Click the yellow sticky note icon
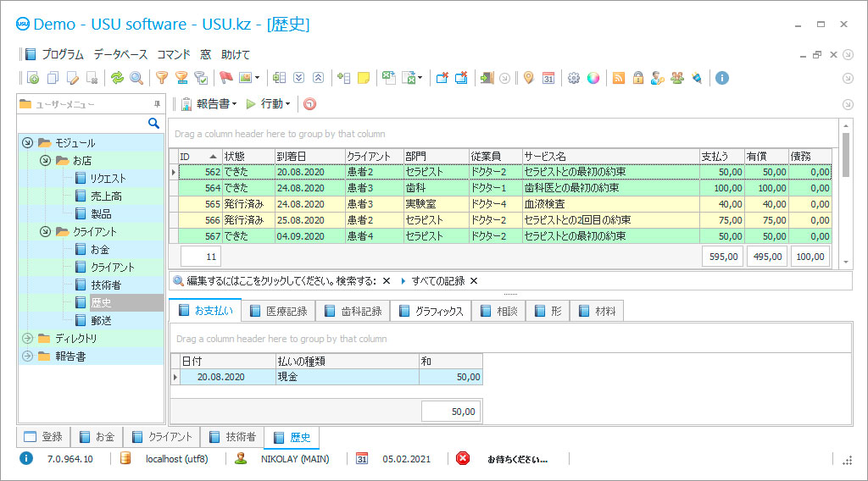 [x=364, y=78]
